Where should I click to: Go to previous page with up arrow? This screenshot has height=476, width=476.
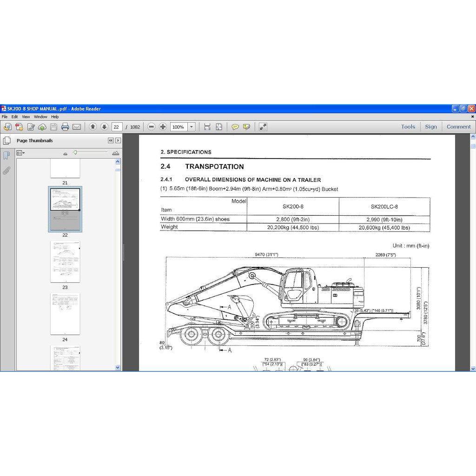[93, 127]
